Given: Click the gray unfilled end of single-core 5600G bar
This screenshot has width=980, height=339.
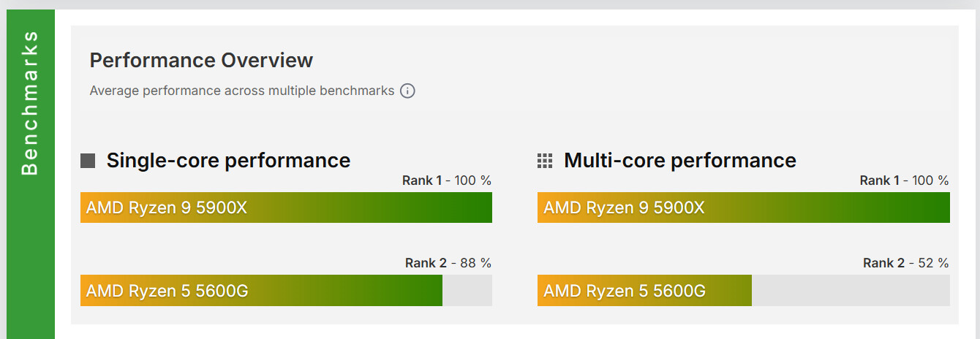Looking at the screenshot, I should (467, 291).
